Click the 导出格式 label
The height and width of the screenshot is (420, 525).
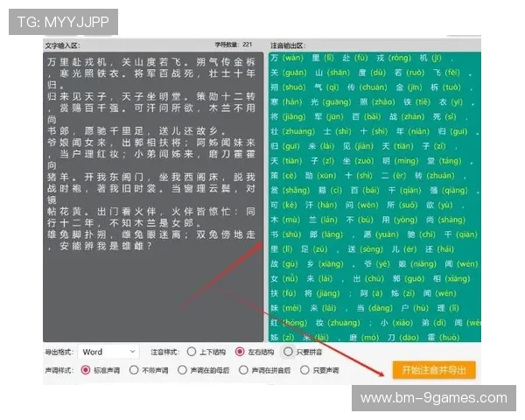(x=59, y=352)
